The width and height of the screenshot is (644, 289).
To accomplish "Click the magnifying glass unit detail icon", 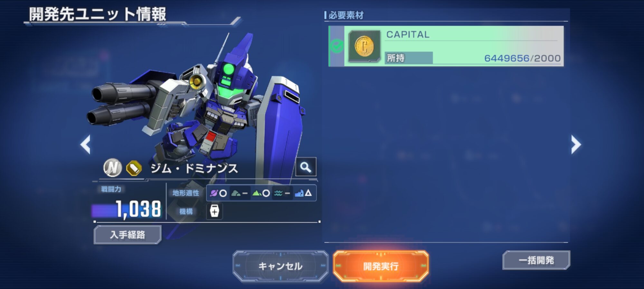I will click(306, 167).
